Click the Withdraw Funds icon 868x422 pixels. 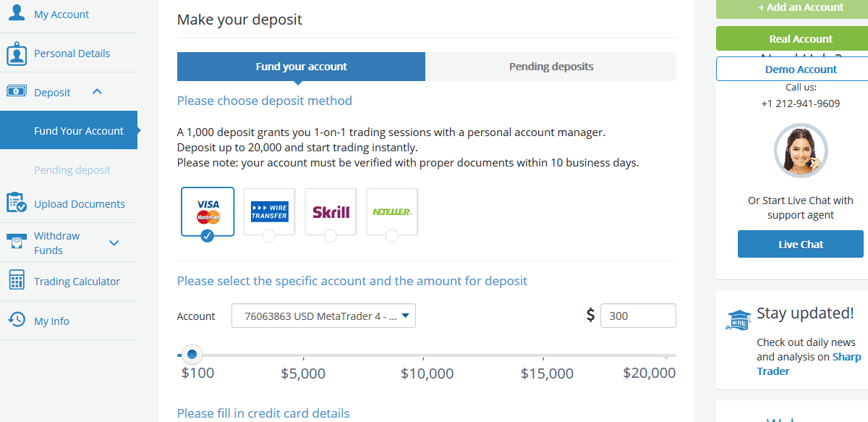coord(17,242)
